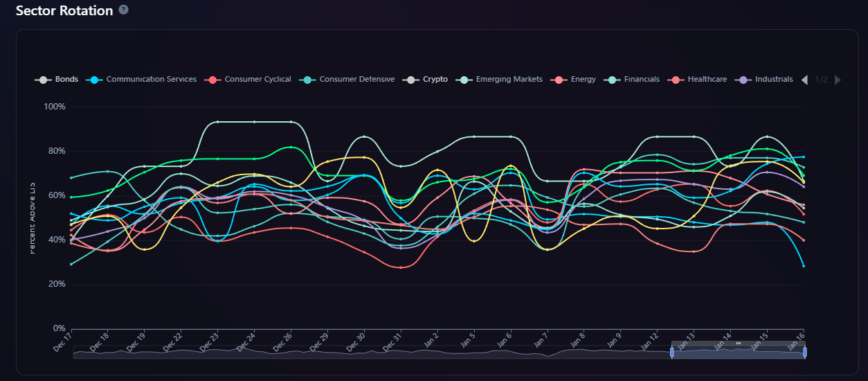Click the Jan 16 lowest data point

804,266
